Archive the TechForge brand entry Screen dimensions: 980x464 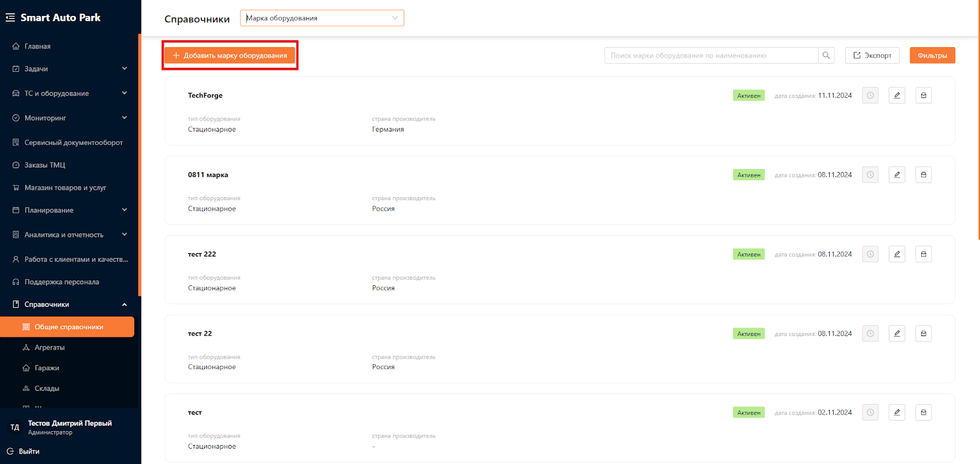pos(924,95)
